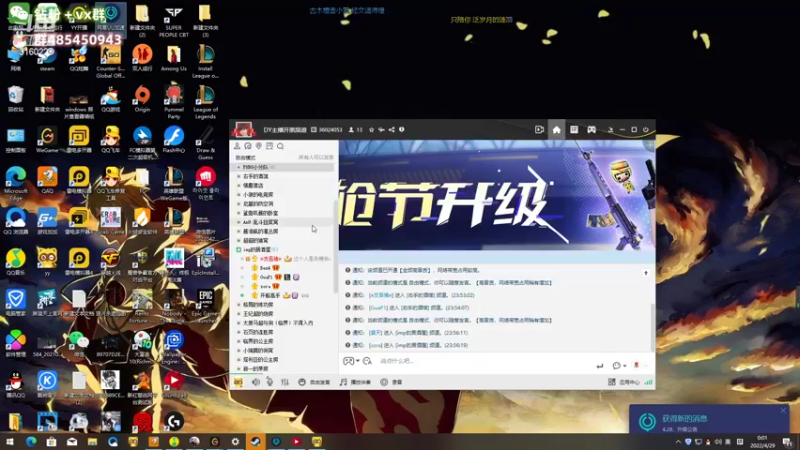Show hidden system tray icons
This screenshot has width=800, height=450.
[x=678, y=442]
